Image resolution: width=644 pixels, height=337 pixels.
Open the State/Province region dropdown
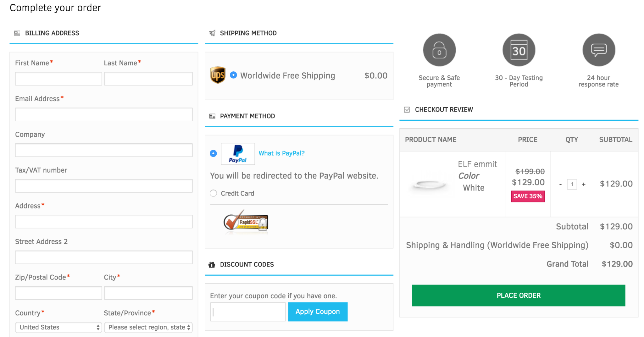point(148,327)
